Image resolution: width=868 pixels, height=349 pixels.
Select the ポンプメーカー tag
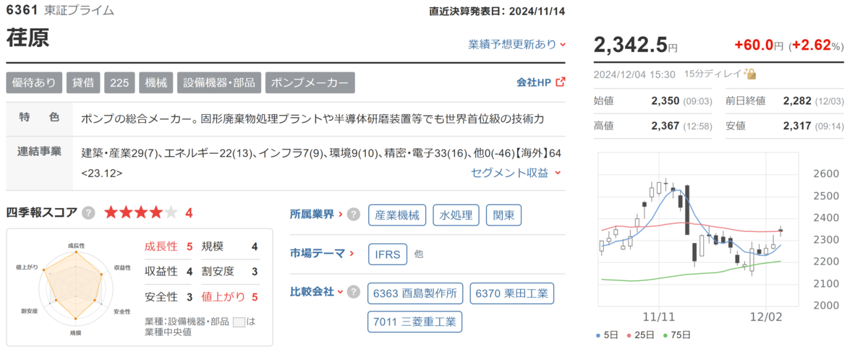coord(310,82)
